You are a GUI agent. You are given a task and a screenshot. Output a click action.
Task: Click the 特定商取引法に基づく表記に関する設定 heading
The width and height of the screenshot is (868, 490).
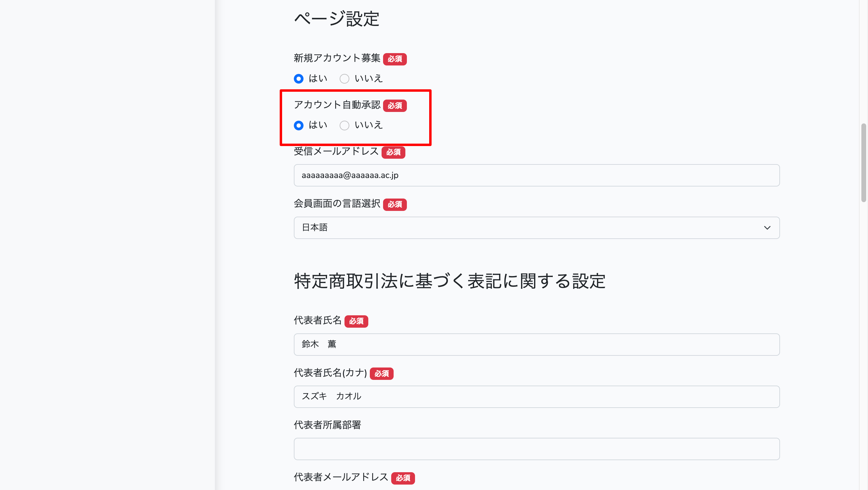449,281
